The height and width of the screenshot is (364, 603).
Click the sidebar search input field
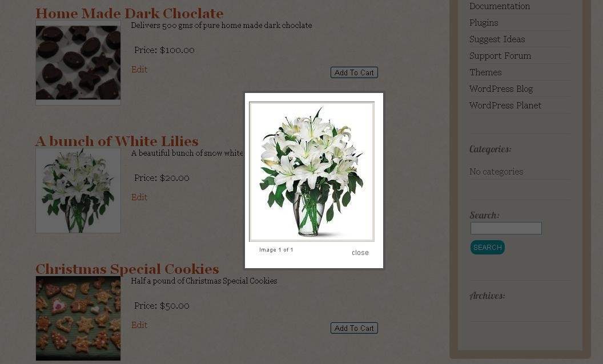(x=506, y=228)
